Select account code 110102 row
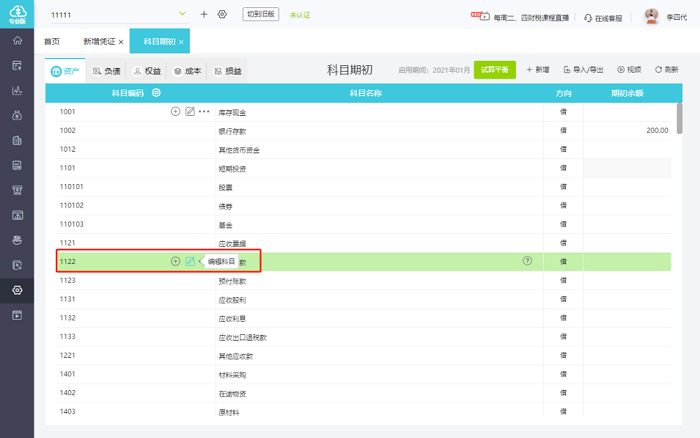700x438 pixels. [364, 205]
